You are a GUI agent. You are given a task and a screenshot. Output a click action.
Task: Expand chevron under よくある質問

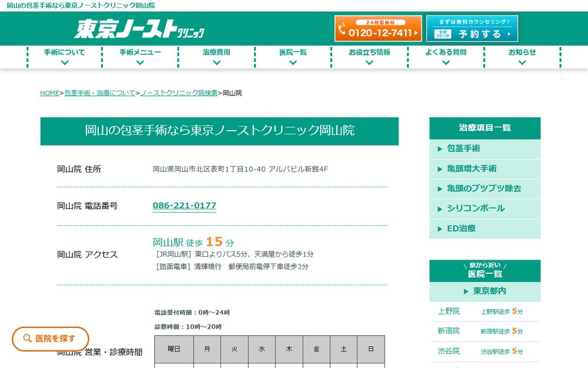click(446, 63)
